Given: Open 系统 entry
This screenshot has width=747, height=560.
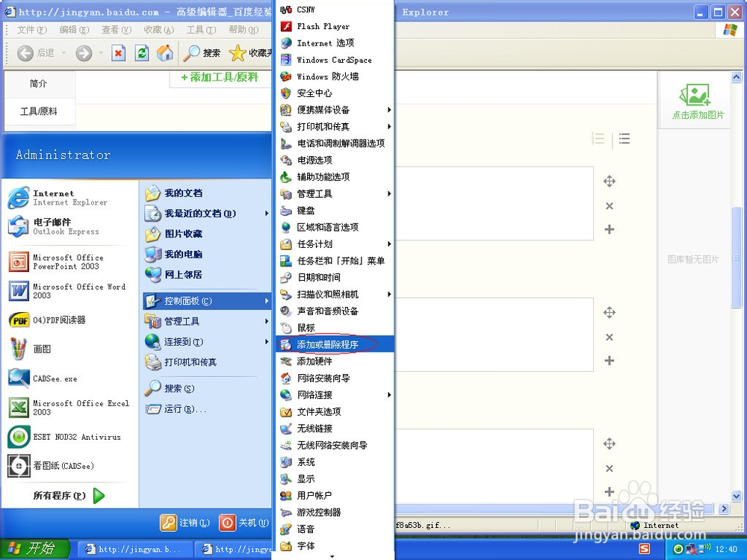Looking at the screenshot, I should tap(335, 462).
